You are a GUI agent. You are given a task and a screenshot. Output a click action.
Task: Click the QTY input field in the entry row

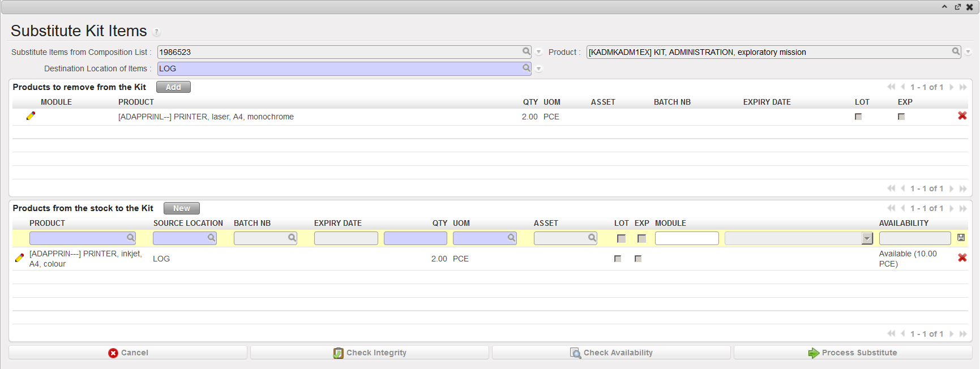point(415,238)
